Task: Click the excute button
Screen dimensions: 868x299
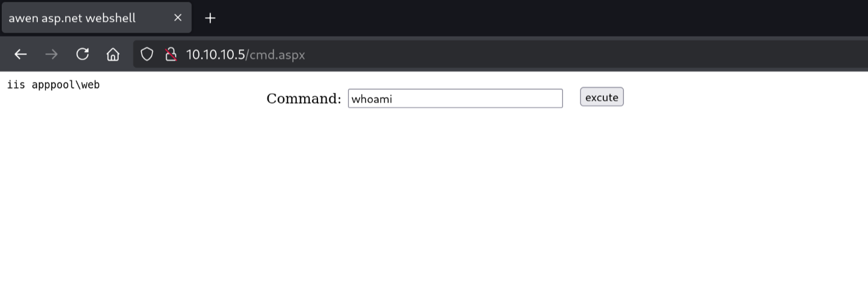Action: coord(602,97)
